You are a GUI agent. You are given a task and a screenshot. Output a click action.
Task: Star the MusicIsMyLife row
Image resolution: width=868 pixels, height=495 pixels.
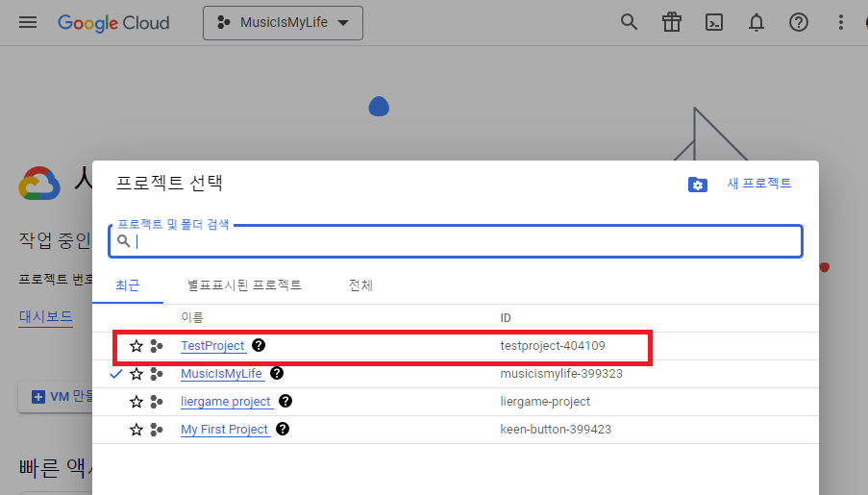(136, 374)
